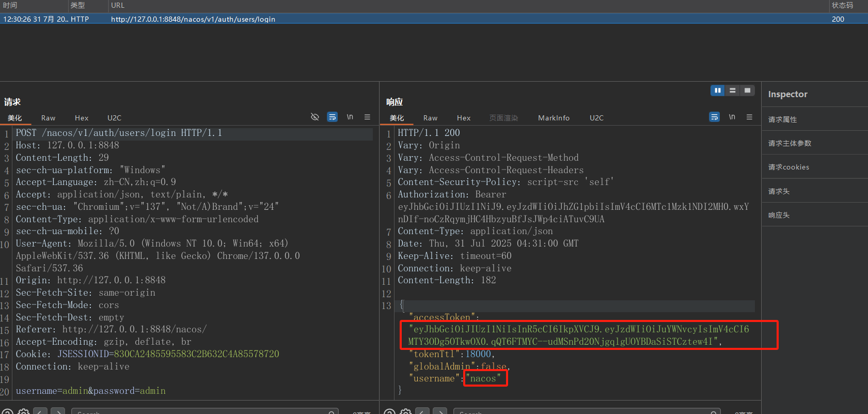
Task: Click the Cookie JSESSIONID header line
Action: [147, 354]
